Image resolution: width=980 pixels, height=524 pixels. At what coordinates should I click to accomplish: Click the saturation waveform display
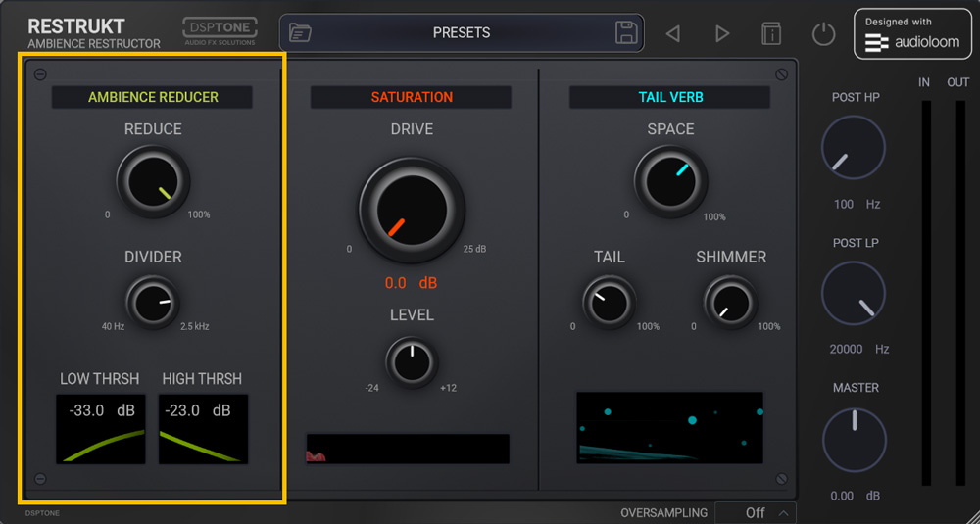(408, 449)
